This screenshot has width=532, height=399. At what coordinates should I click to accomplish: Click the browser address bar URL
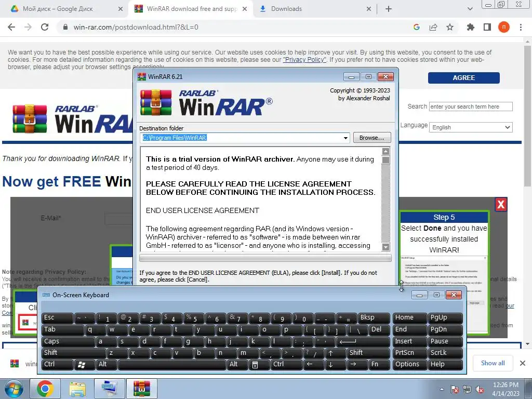[x=136, y=27]
